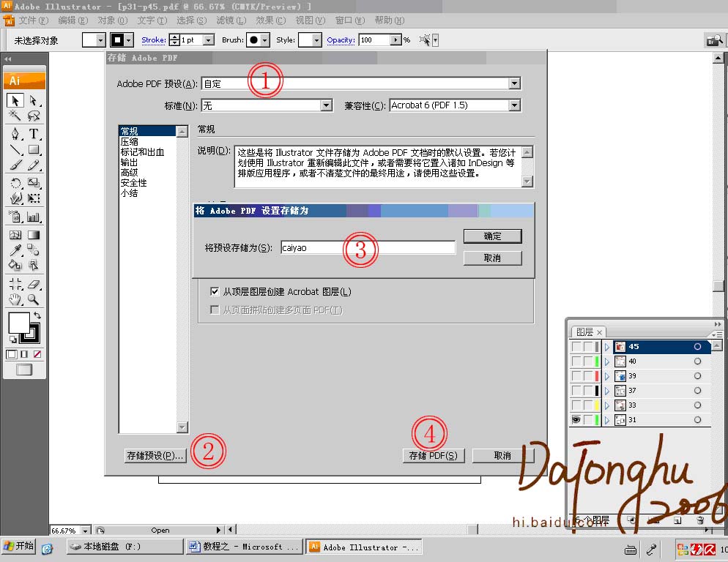Open the Brush dropdown in control bar
This screenshot has height=562, width=728.
point(265,40)
